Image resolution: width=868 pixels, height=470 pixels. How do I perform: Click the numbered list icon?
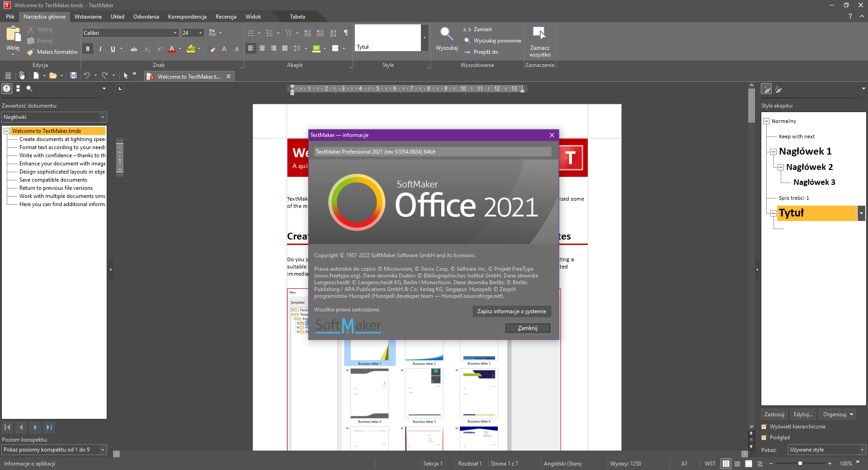270,33
